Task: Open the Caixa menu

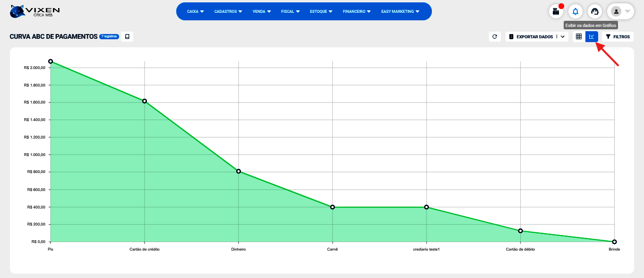Action: click(x=195, y=11)
